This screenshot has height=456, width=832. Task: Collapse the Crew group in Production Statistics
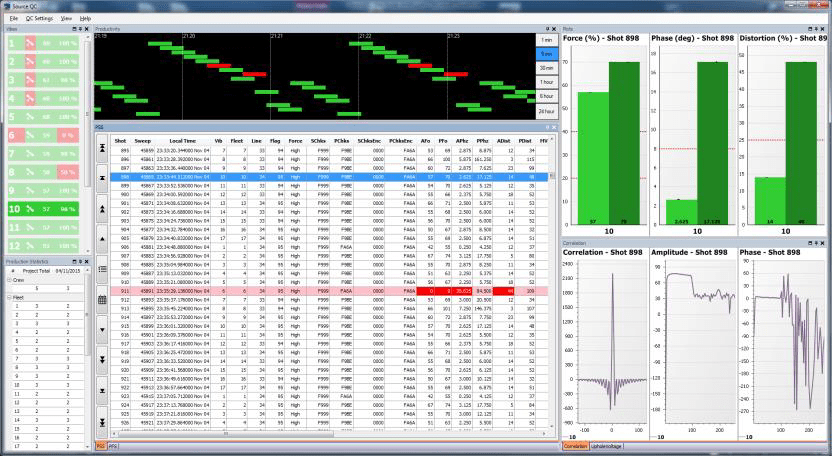tap(8, 280)
